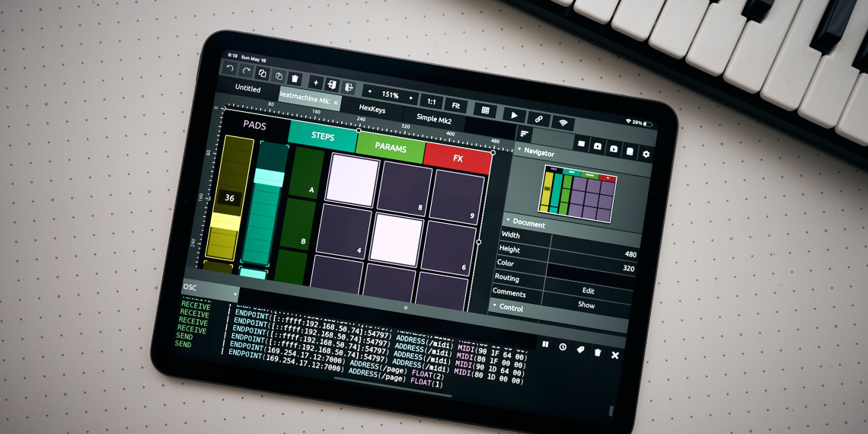Image resolution: width=868 pixels, height=434 pixels.
Task: Click the Fit zoom button
Action: click(455, 106)
